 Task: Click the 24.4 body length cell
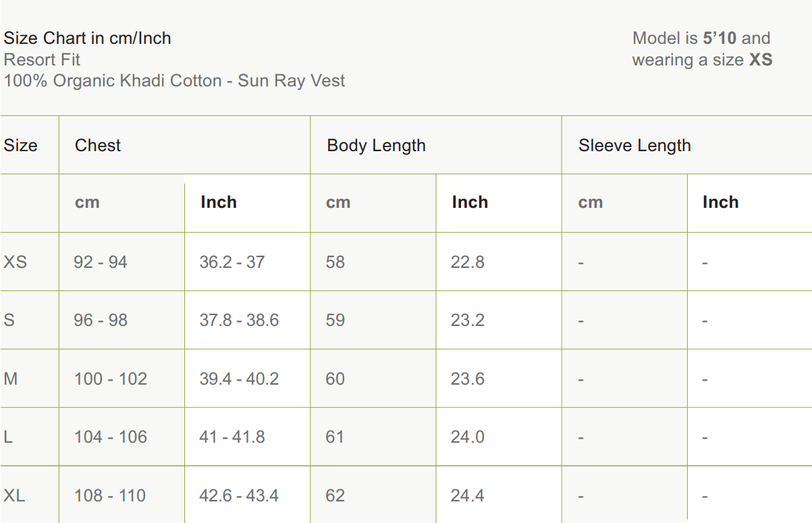click(x=468, y=495)
